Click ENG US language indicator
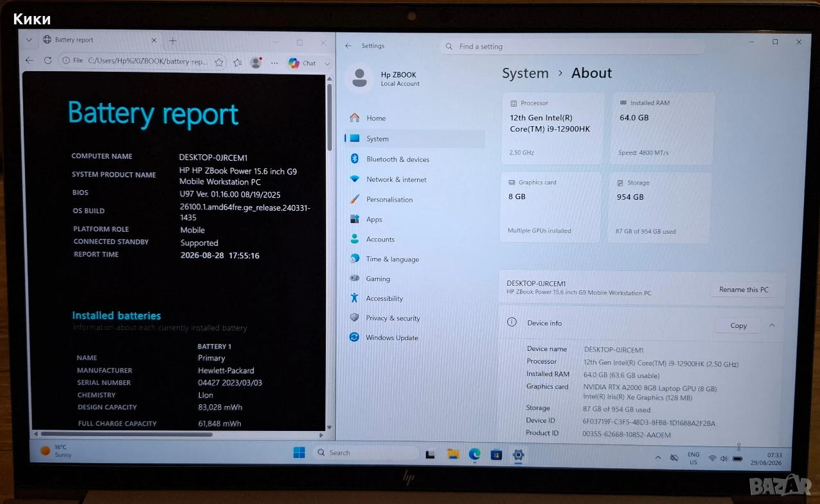The image size is (820, 504). tap(693, 458)
